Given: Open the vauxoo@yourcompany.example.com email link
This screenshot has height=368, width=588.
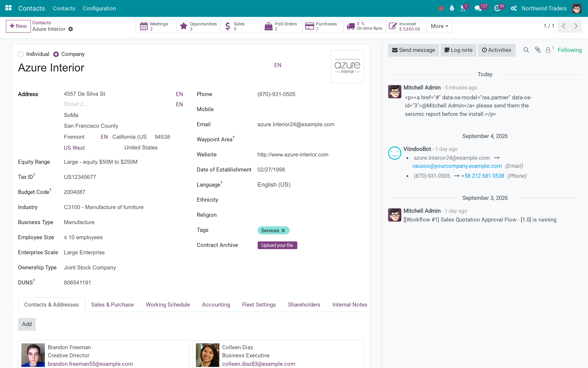Looking at the screenshot, I should [457, 166].
